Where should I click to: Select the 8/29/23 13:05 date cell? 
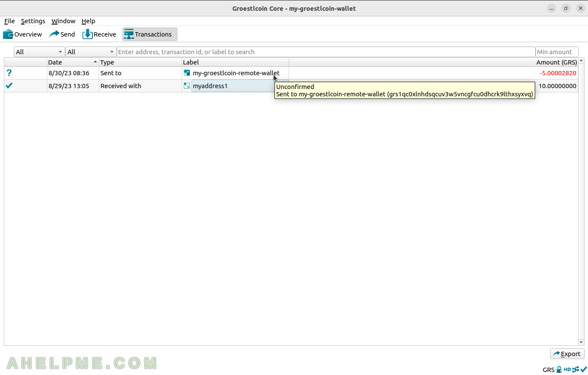pos(73,86)
